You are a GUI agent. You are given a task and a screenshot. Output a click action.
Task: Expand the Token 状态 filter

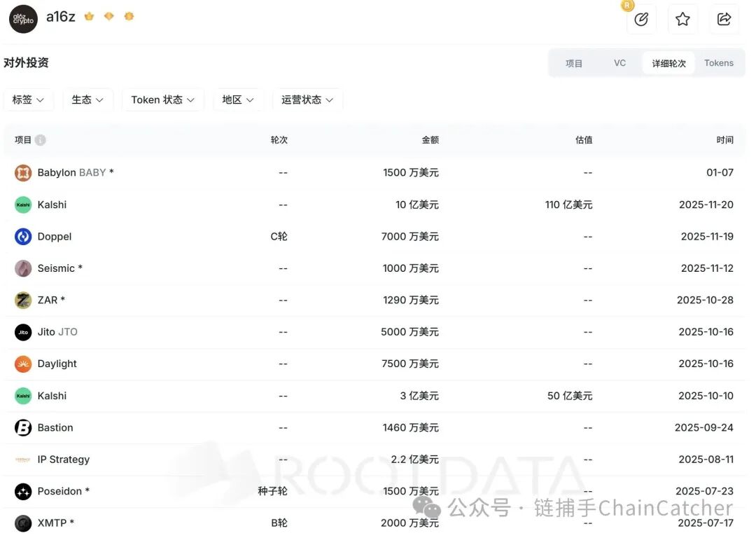tap(162, 99)
